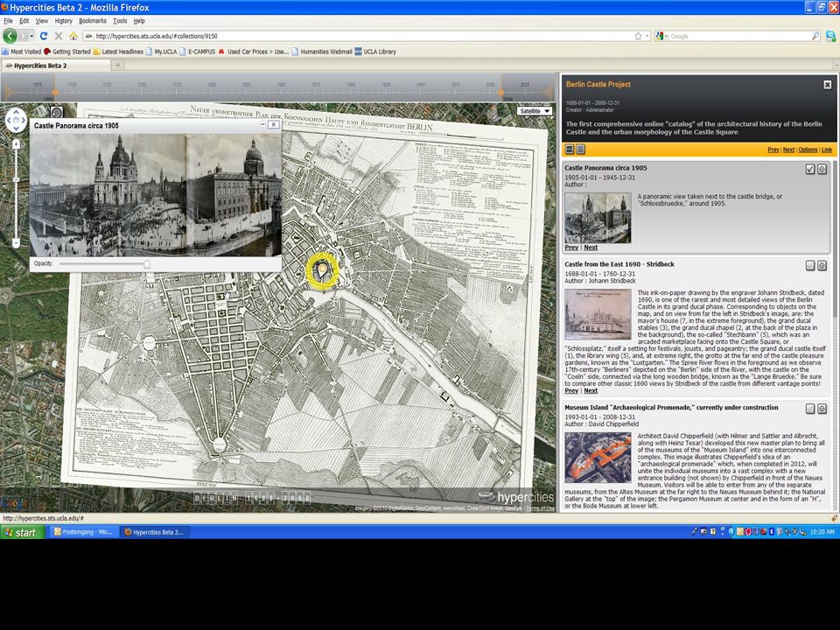This screenshot has height=630, width=840.
Task: Zoom to Castle Panorama item target icon
Action: (x=822, y=169)
